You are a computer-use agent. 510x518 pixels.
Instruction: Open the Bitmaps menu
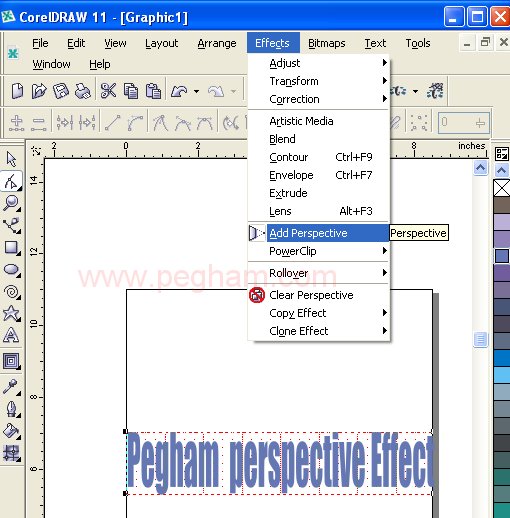point(327,43)
